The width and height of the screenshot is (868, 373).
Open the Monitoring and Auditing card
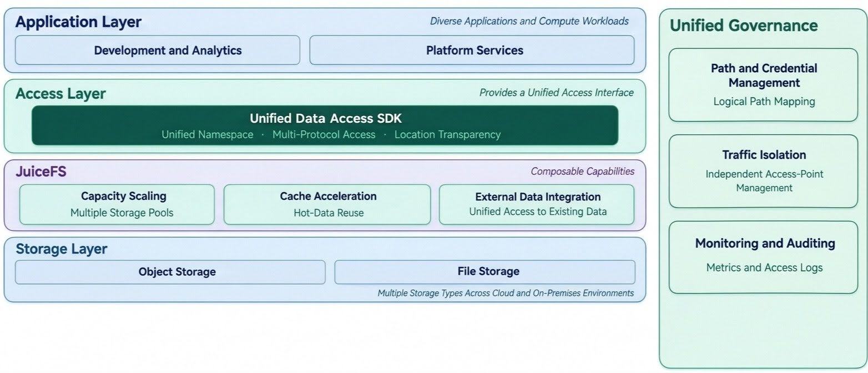coord(764,257)
